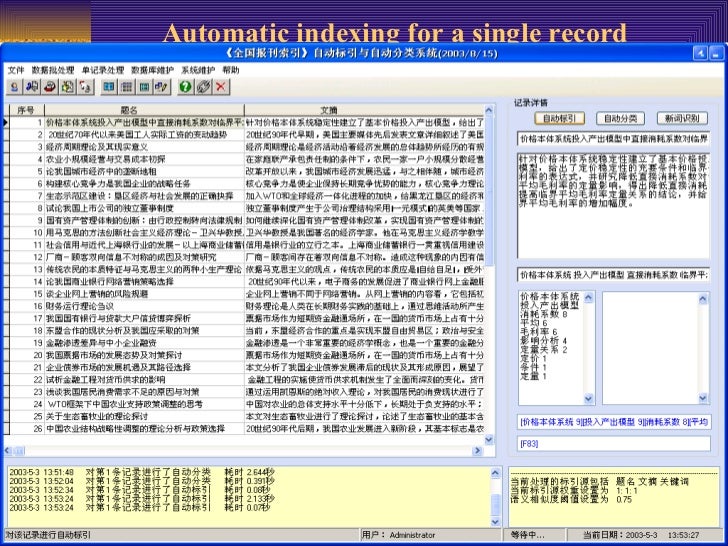This screenshot has width=728, height=546.
Task: Click the red and white arrows toolbar icon
Action: pyautogui.click(x=85, y=87)
